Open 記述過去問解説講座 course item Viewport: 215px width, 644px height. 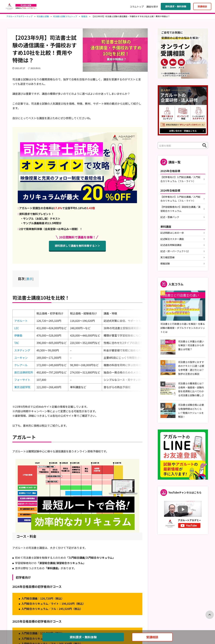[x=183, y=245]
